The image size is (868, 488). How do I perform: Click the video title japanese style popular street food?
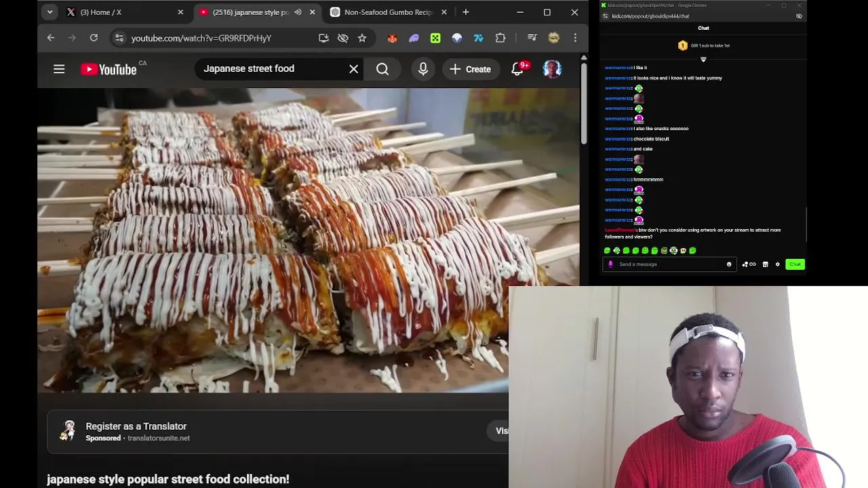[168, 479]
